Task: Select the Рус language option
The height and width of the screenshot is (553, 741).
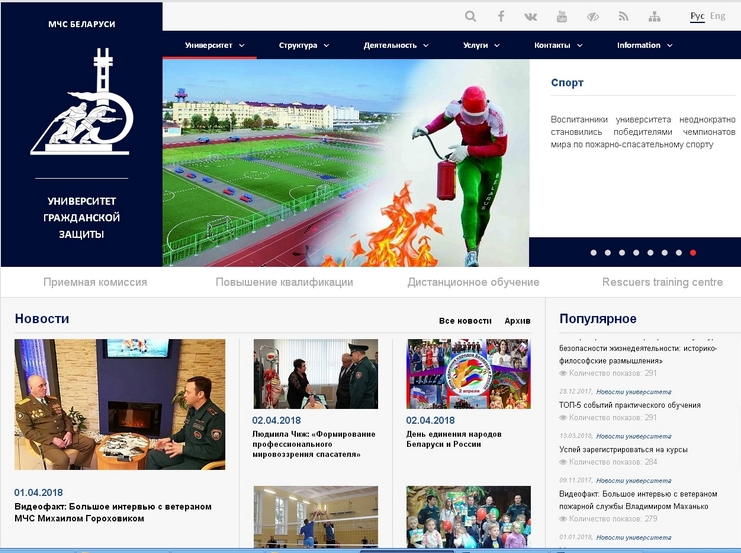Action: [x=697, y=16]
